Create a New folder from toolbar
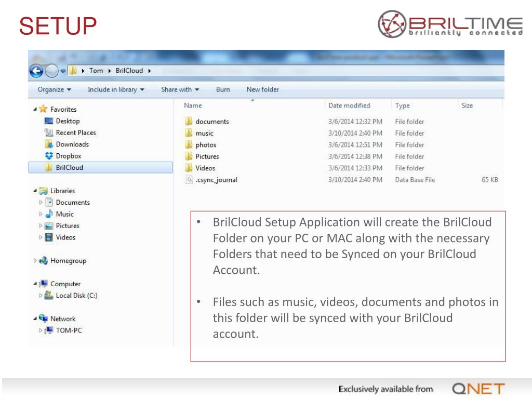Image resolution: width=532 pixels, height=399 pixels. coord(262,89)
